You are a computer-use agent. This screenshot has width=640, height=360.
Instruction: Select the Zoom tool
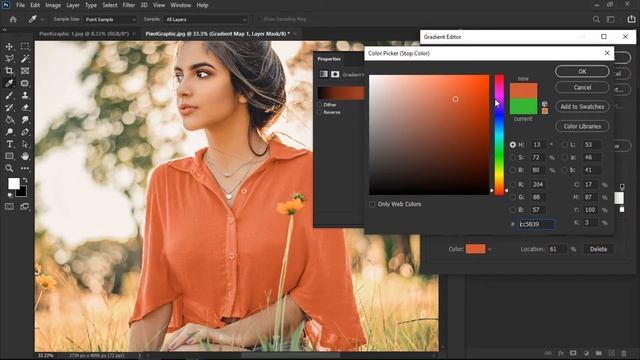click(x=9, y=168)
